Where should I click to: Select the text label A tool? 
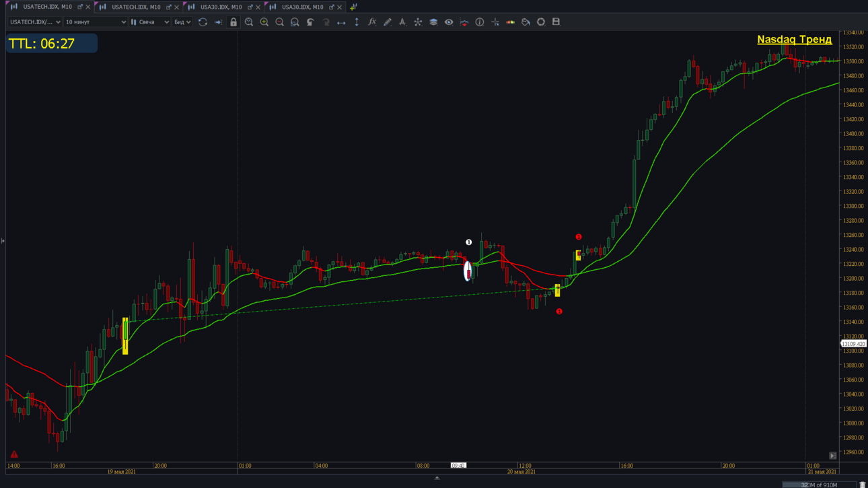pyautogui.click(x=402, y=22)
